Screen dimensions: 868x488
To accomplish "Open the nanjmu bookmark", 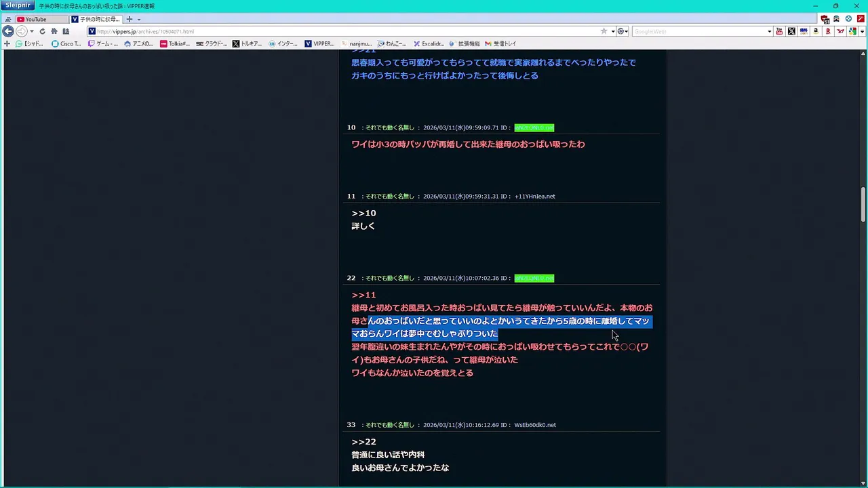I will coord(356,43).
